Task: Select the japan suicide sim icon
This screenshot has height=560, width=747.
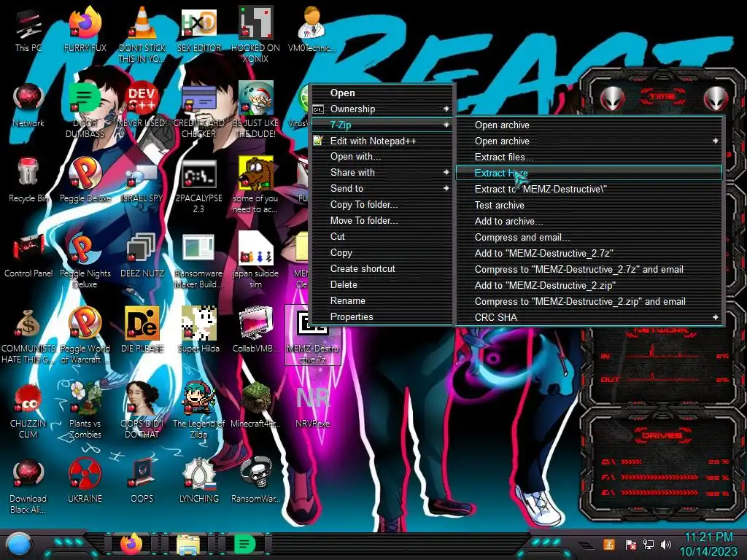Action: click(x=256, y=260)
